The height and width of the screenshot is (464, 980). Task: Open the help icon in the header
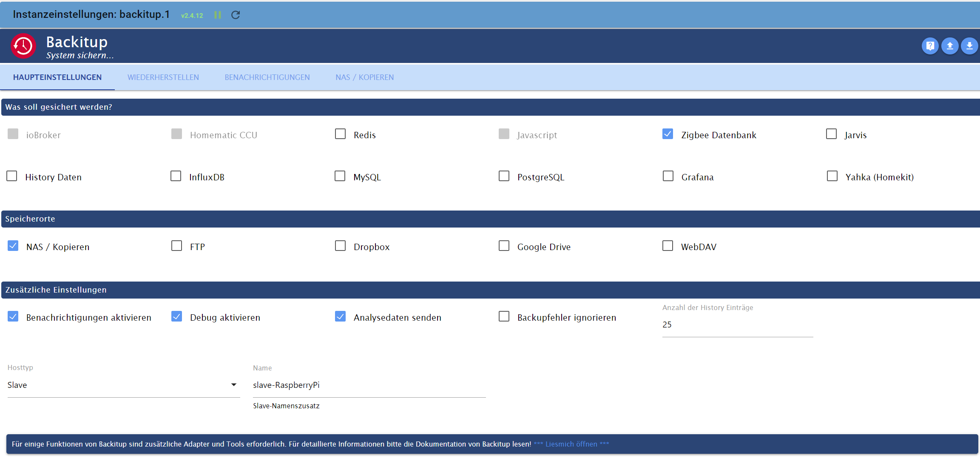(x=930, y=46)
